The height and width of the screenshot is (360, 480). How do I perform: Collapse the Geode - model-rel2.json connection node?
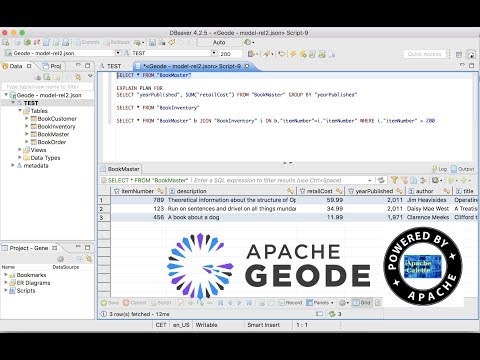[6, 95]
